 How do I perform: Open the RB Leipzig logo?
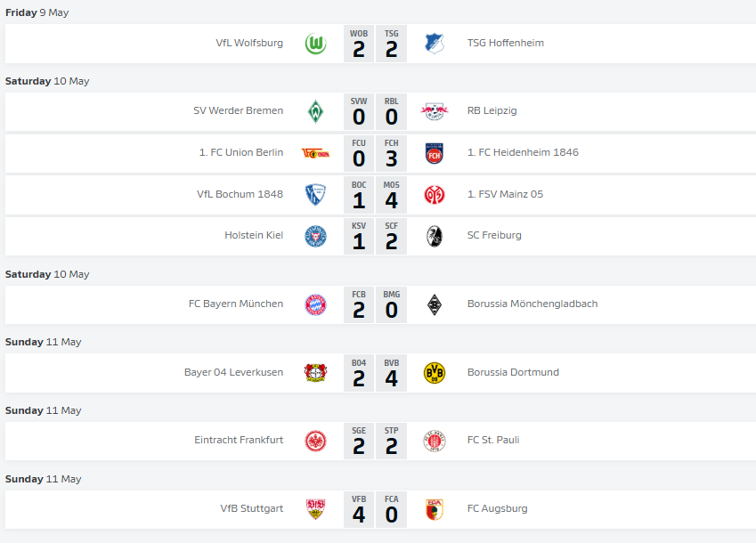coord(435,112)
